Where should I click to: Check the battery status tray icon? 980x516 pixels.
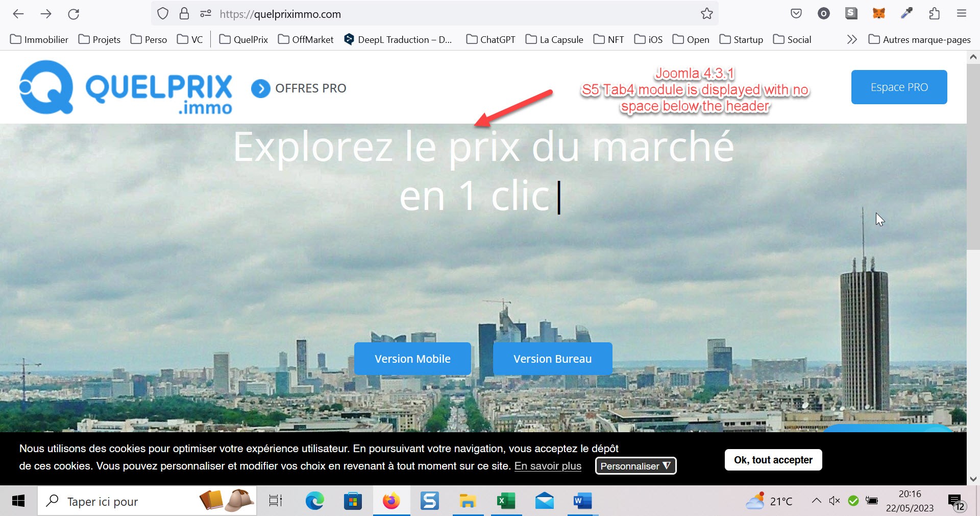point(871,501)
